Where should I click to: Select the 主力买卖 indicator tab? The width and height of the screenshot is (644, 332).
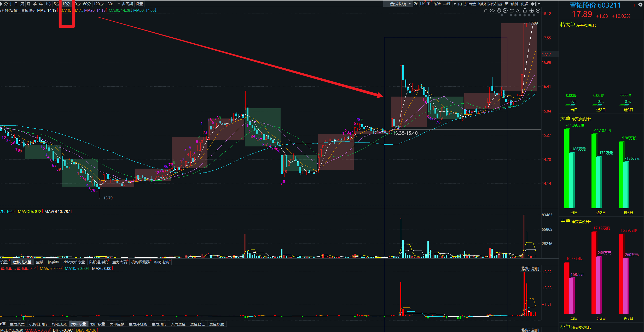tap(17, 324)
